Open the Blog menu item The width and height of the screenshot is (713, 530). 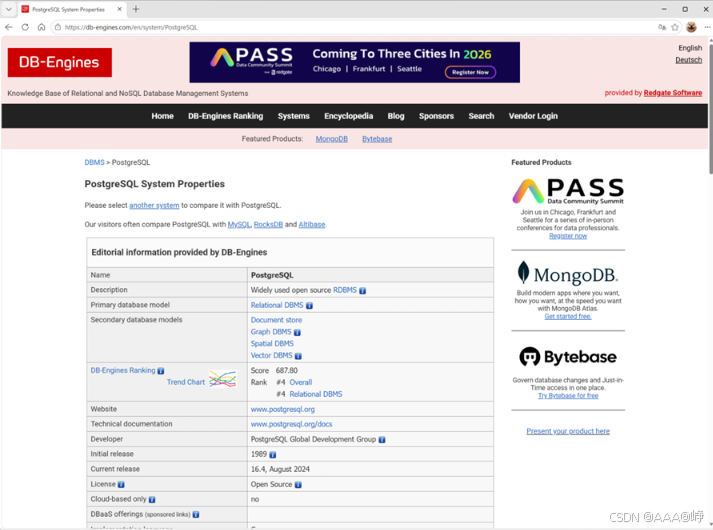coord(396,116)
